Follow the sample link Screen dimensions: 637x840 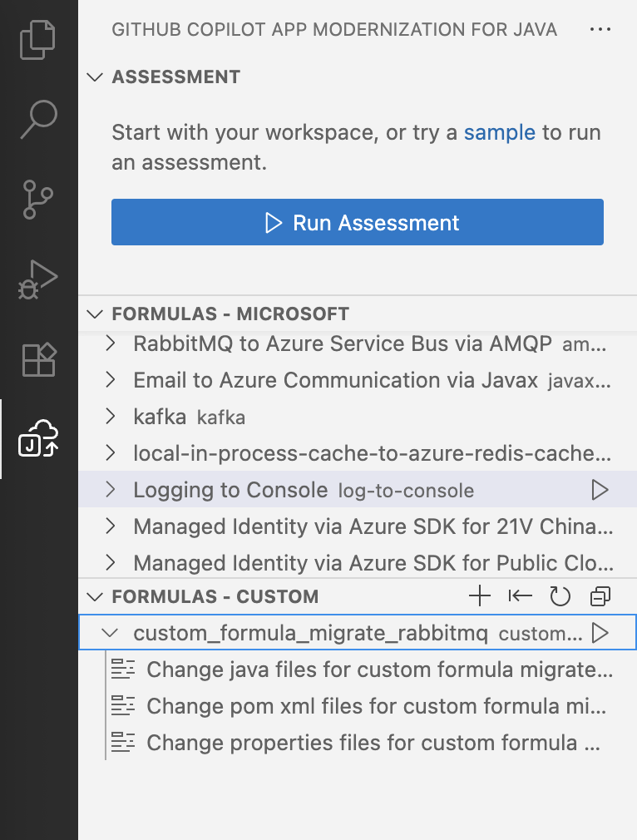tap(499, 132)
